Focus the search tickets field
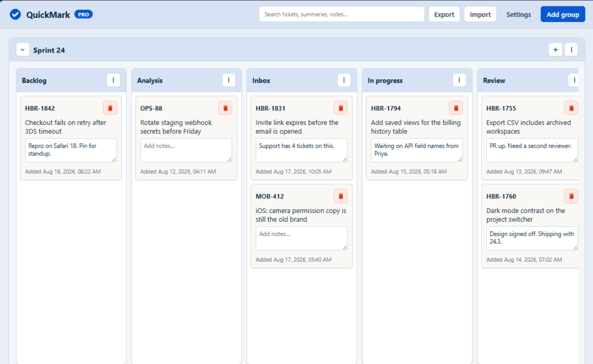Screen dimensions: 593x364 click(342, 14)
